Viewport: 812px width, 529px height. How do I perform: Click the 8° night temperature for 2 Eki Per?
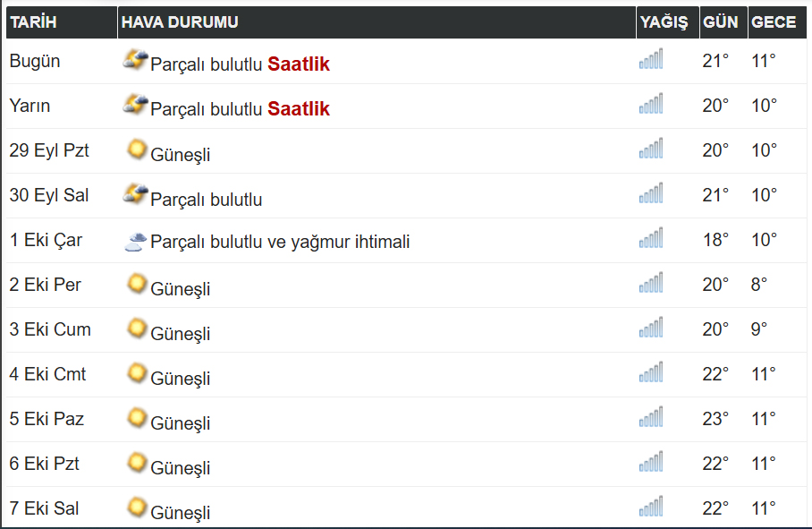tap(759, 285)
